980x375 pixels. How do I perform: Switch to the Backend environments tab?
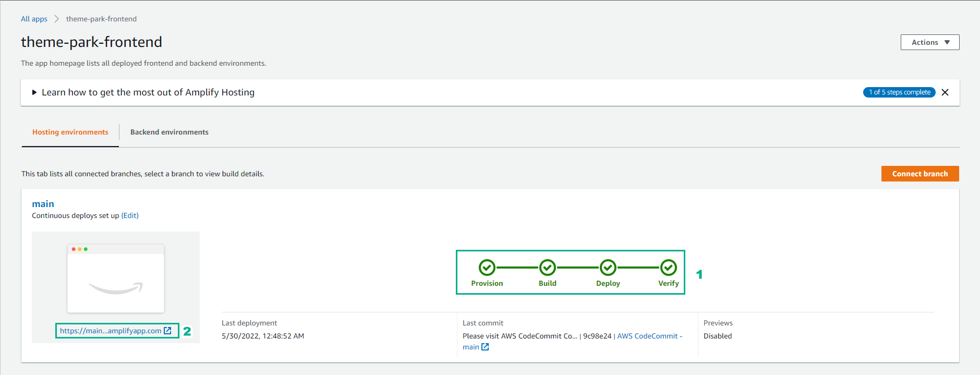pyautogui.click(x=170, y=132)
